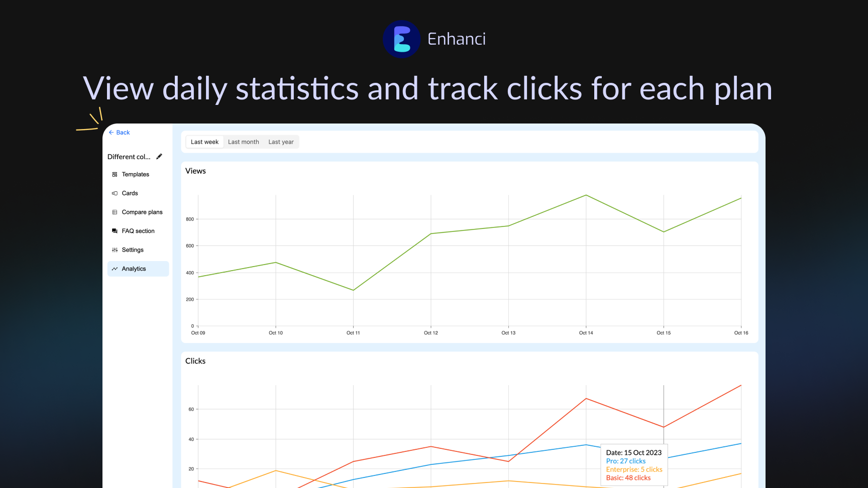Click the 800 label on Views y-axis
Screen dimensions: 868x488
pos(190,219)
